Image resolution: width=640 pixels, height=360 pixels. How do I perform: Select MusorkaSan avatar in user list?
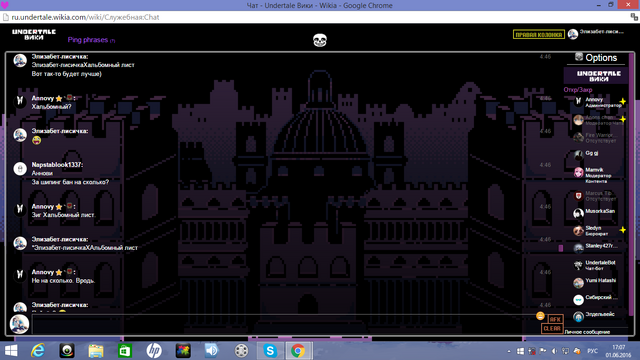coord(578,213)
